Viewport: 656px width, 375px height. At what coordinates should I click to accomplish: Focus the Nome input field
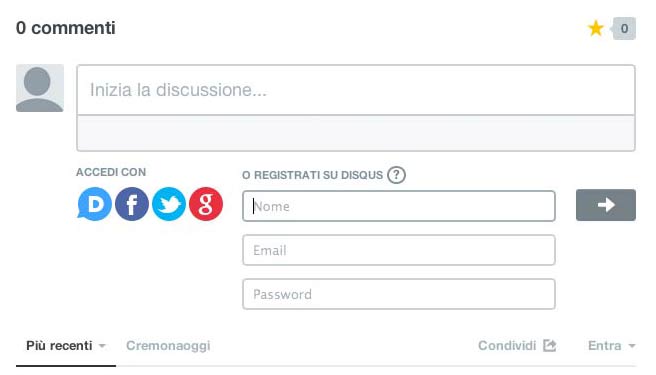tap(399, 206)
